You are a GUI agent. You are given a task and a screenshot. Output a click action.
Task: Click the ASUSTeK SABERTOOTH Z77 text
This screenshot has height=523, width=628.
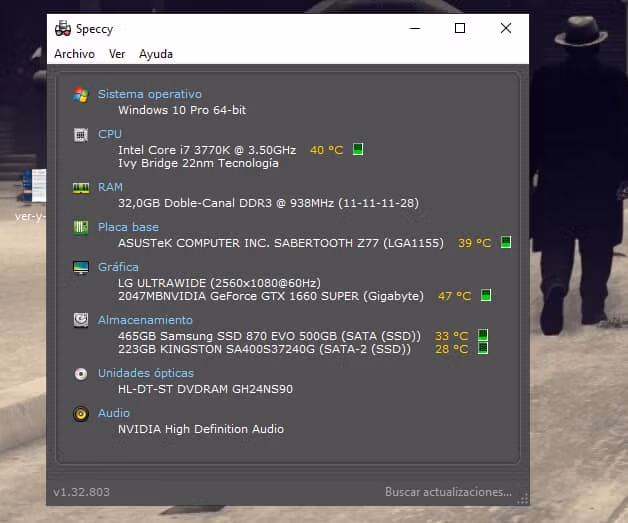point(281,243)
